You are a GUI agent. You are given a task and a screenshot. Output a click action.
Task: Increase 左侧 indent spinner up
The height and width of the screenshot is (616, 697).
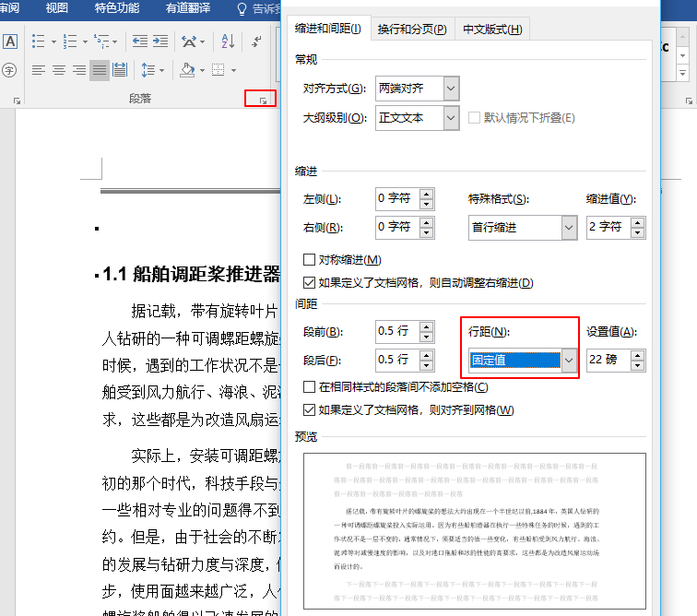(426, 194)
